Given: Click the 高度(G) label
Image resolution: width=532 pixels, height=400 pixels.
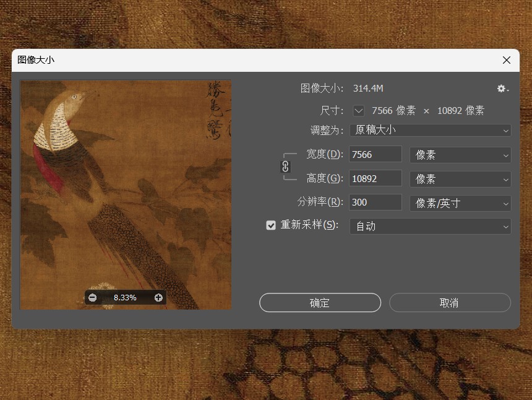Looking at the screenshot, I should coord(325,178).
